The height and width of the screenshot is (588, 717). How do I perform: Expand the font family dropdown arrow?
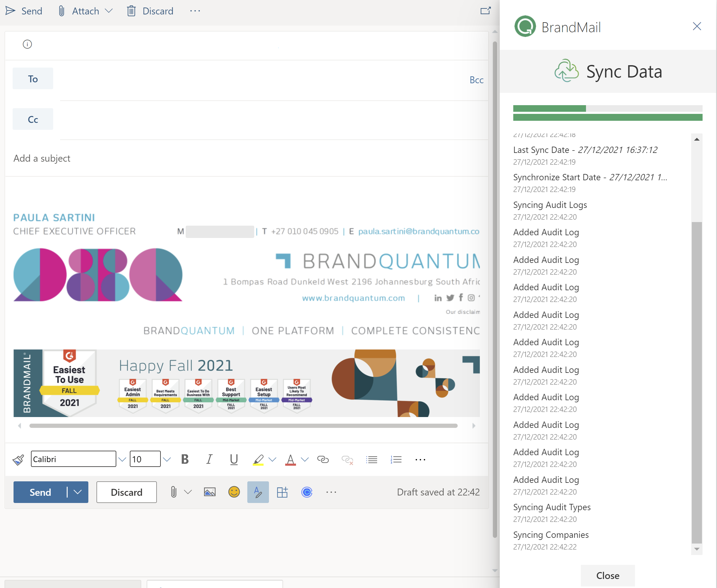click(x=122, y=460)
